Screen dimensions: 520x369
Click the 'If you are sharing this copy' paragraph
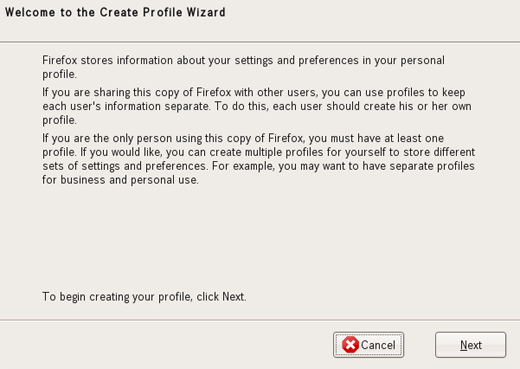click(x=257, y=106)
